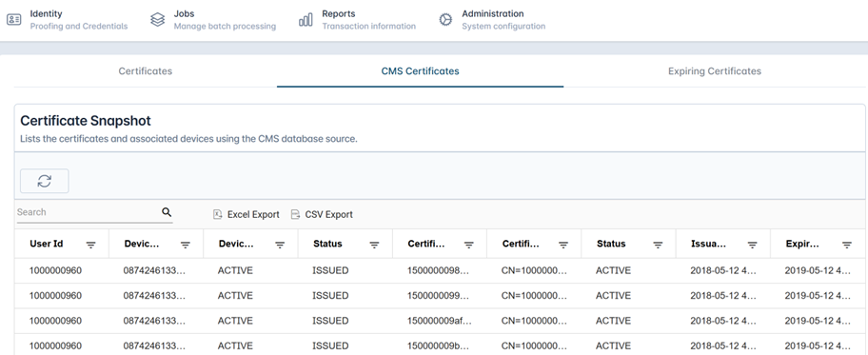Open the Issua... column filter
The image size is (868, 355).
[752, 245]
